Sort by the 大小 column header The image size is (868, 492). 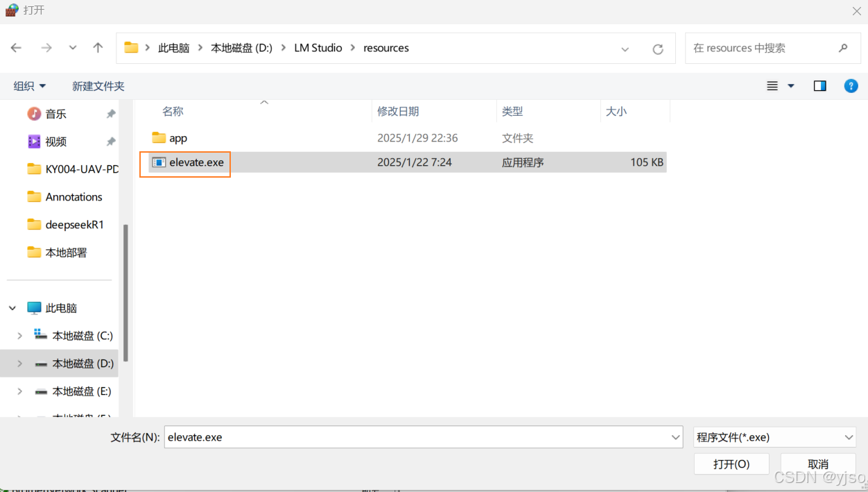pyautogui.click(x=616, y=111)
